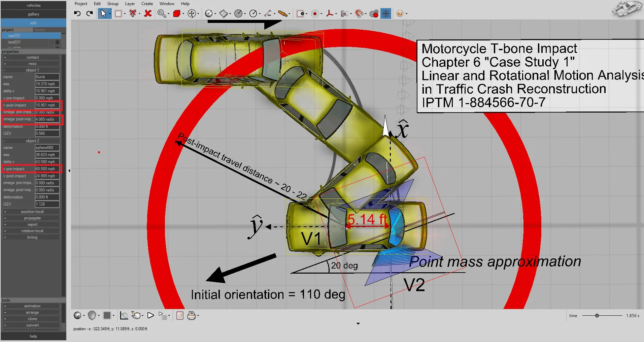The width and height of the screenshot is (644, 342).
Task: Click the red magnet snap icon
Action: point(360,13)
